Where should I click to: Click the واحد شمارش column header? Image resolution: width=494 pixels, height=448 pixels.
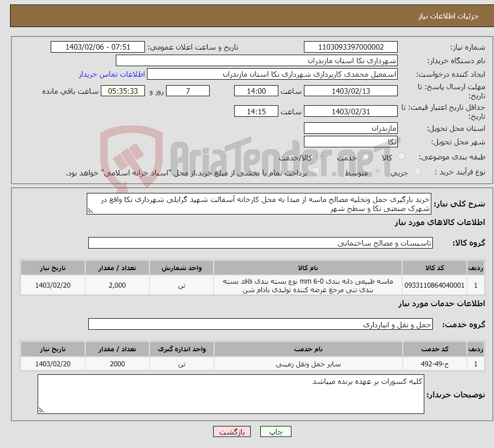pyautogui.click(x=182, y=268)
